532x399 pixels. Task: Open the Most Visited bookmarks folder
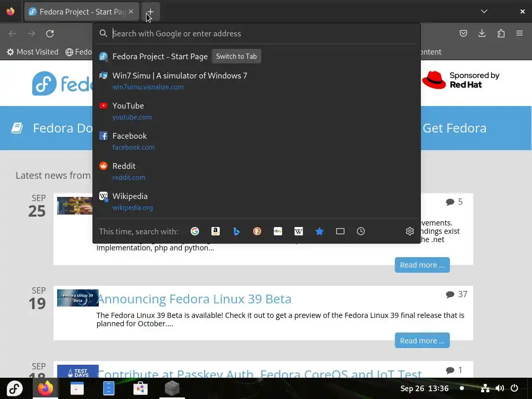[33, 52]
